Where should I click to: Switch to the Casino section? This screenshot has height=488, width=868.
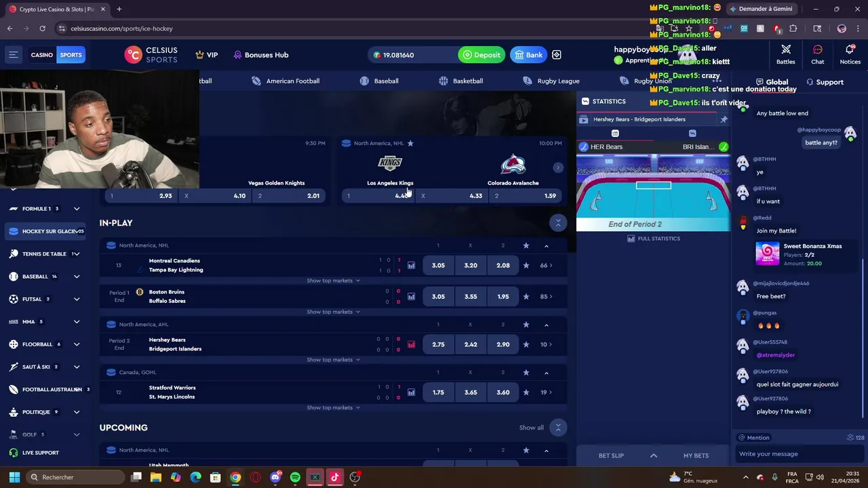coord(42,55)
